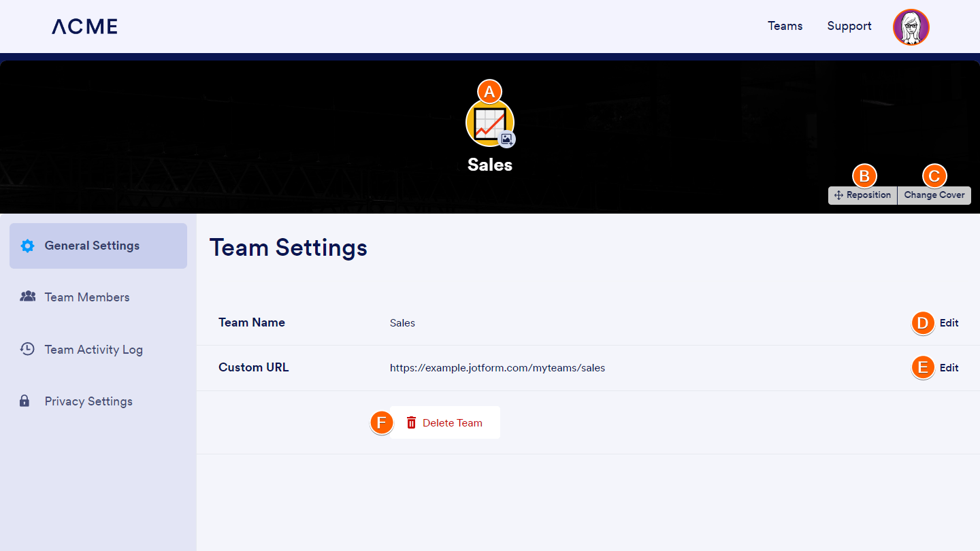Click the General Settings gear icon
980x551 pixels.
pos(27,246)
